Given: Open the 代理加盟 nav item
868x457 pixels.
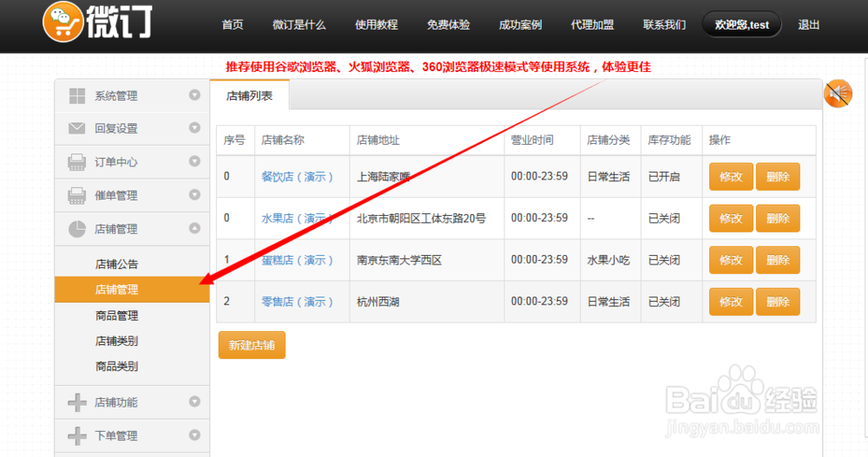Looking at the screenshot, I should click(x=592, y=25).
